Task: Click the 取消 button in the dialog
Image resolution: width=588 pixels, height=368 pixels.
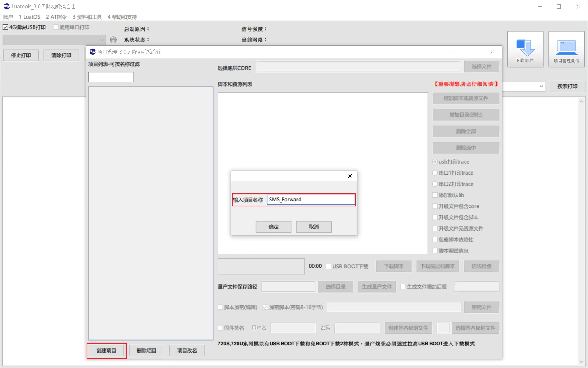Action: pyautogui.click(x=314, y=227)
